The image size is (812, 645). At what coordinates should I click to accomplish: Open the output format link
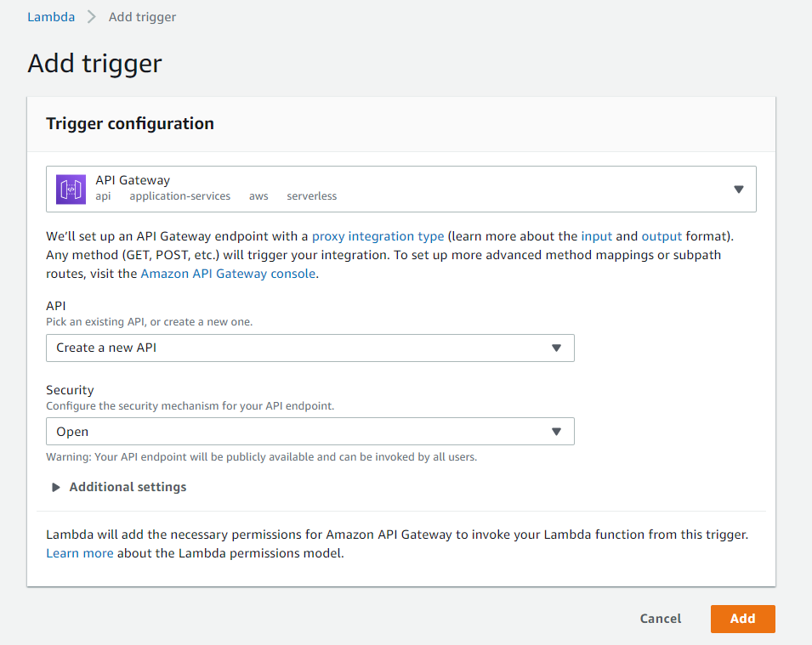pos(662,236)
